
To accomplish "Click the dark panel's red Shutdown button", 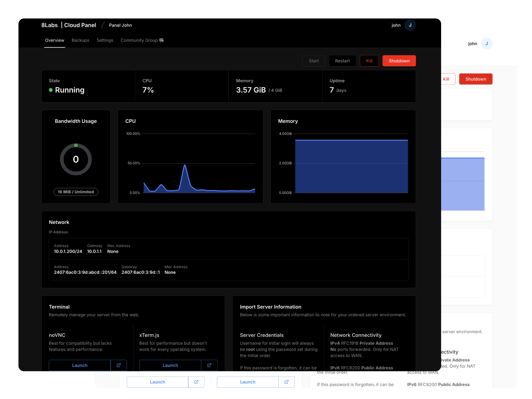I will point(399,61).
